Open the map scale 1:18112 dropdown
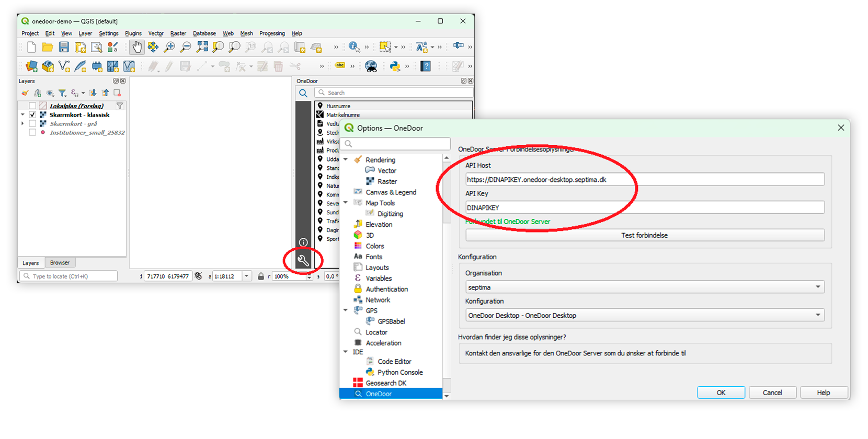868x439 pixels. coord(246,276)
